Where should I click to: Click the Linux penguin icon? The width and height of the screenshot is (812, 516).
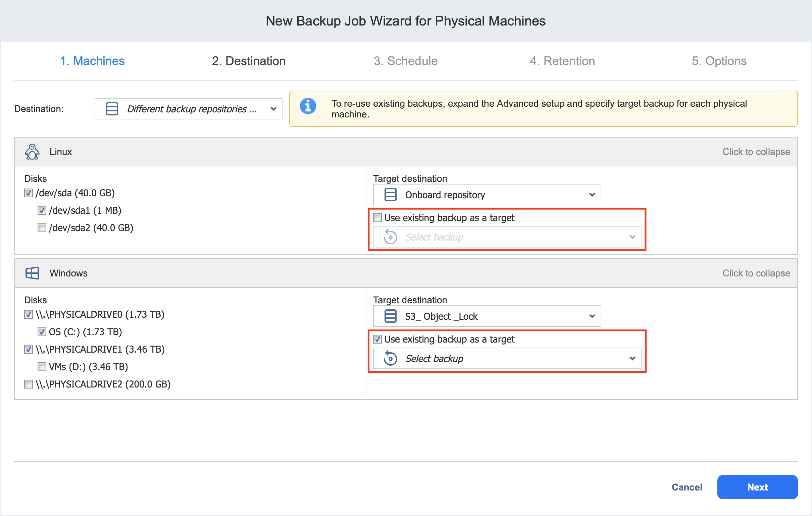click(x=32, y=152)
